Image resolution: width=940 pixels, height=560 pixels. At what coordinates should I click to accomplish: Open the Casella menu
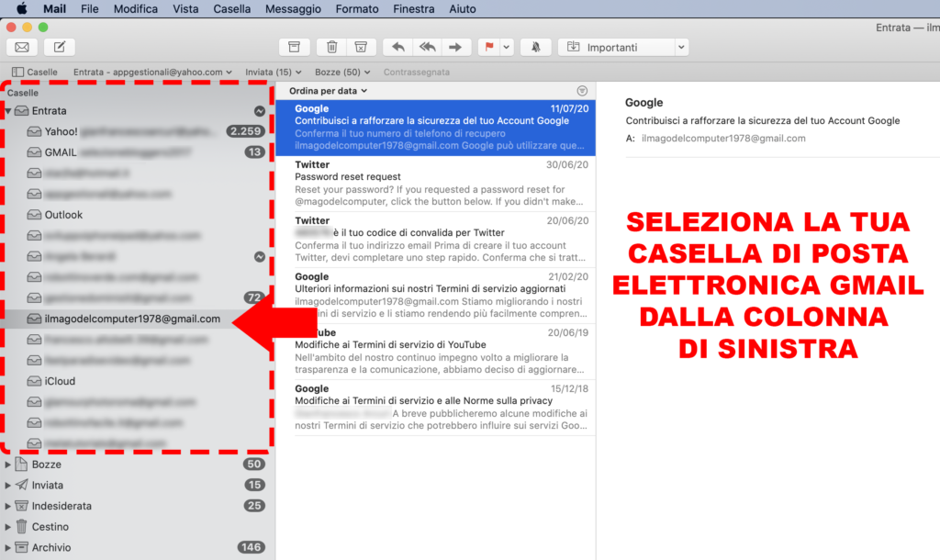click(232, 9)
